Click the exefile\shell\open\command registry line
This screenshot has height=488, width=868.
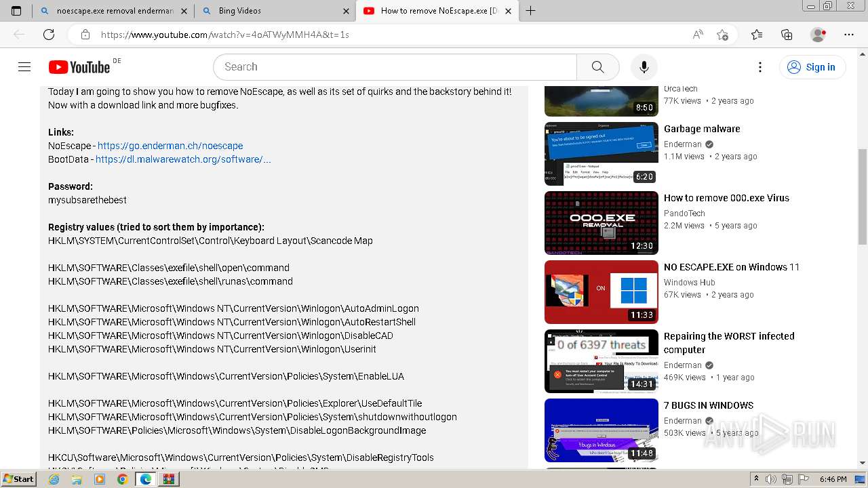169,268
